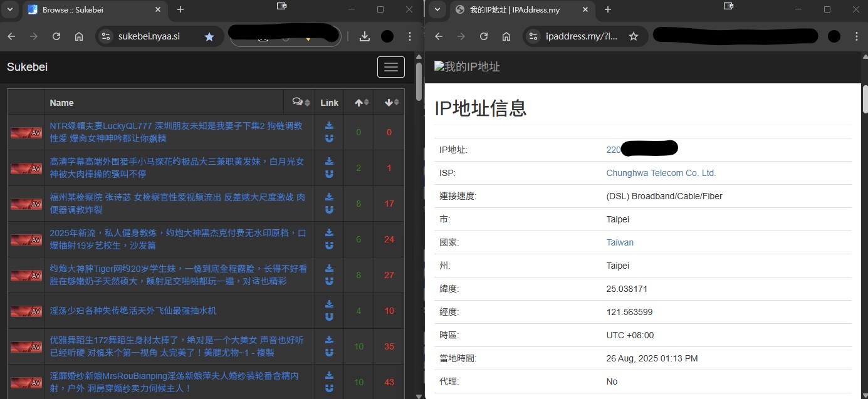Open the three-dot browser menu in IPAddress.my window

pyautogui.click(x=856, y=36)
